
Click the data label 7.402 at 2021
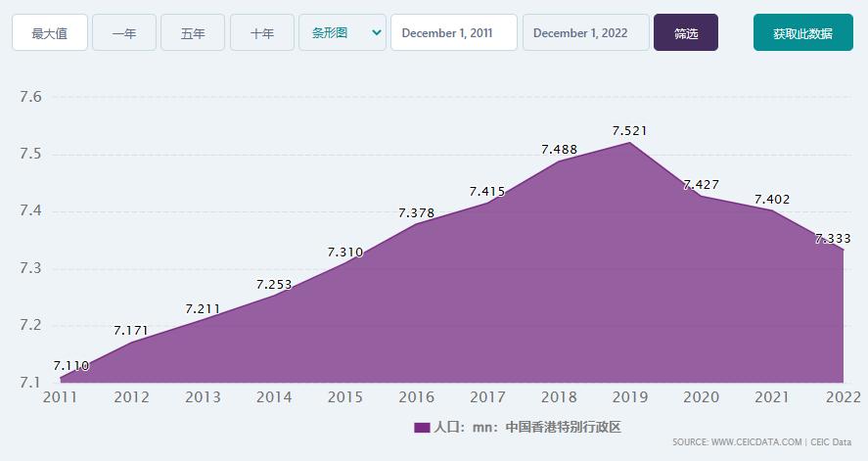772,200
